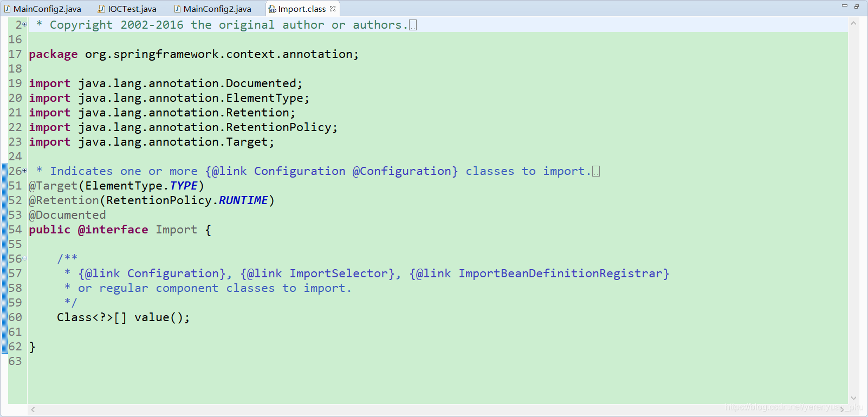Click Java file icon of IOCTest.java tab
This screenshot has width=868, height=417.
tap(101, 9)
